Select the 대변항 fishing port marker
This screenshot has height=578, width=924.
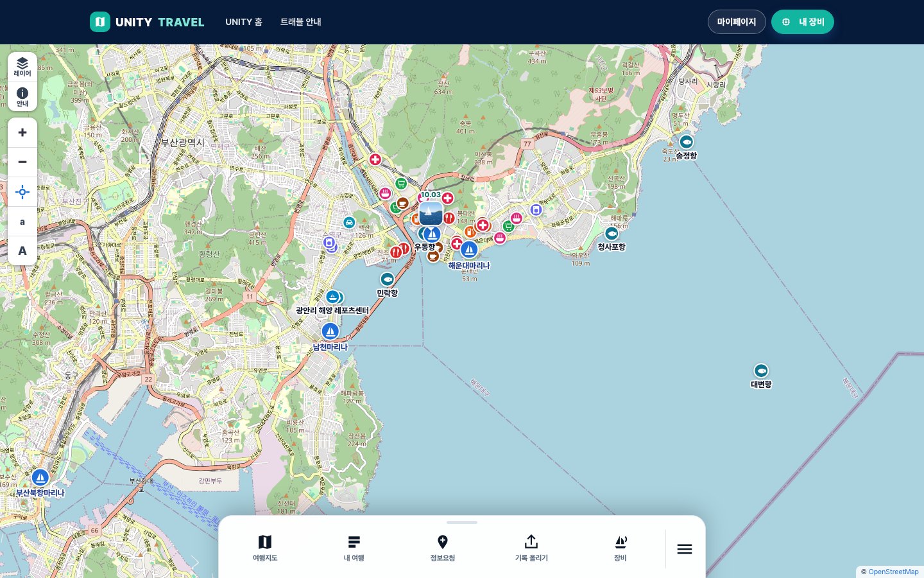[761, 371]
